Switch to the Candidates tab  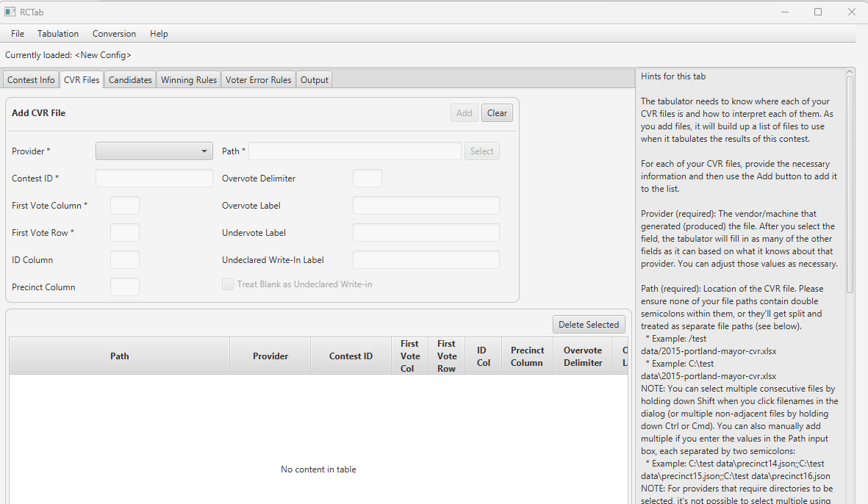point(130,79)
